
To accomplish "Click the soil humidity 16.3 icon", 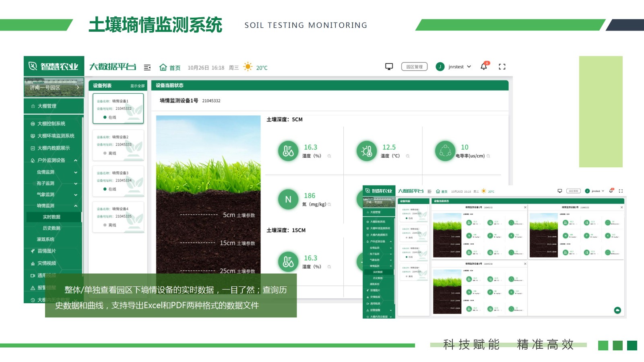I will [x=288, y=151].
